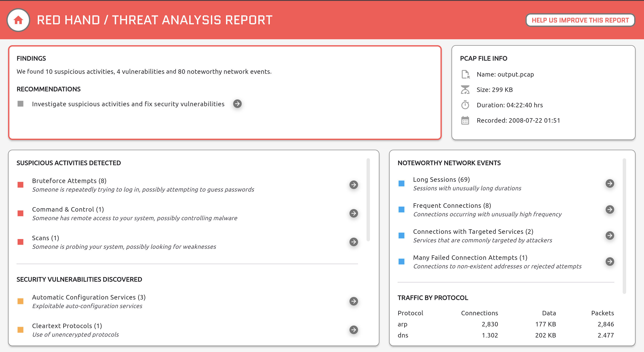Select the dns protocol row

pyautogui.click(x=506, y=335)
